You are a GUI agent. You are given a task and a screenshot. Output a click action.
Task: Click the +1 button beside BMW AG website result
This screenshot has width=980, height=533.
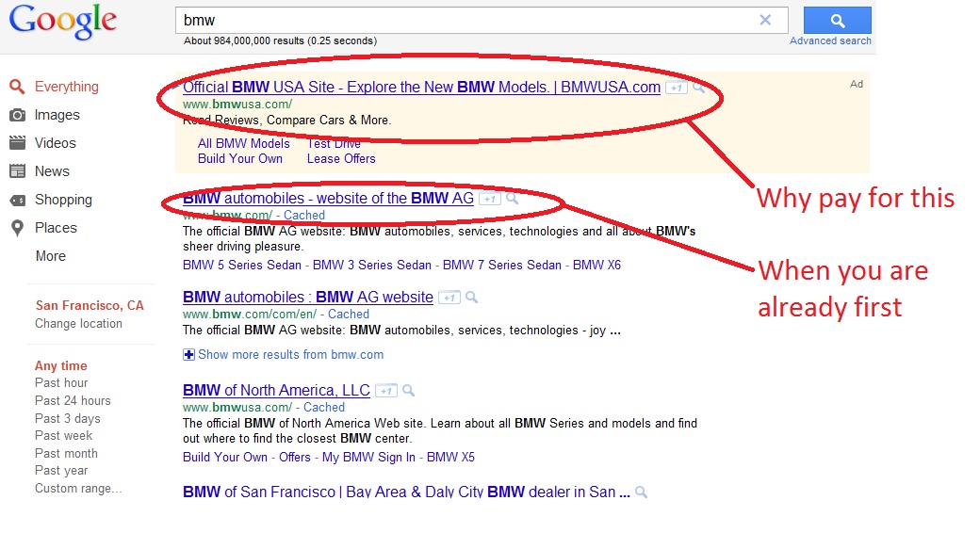click(x=449, y=299)
